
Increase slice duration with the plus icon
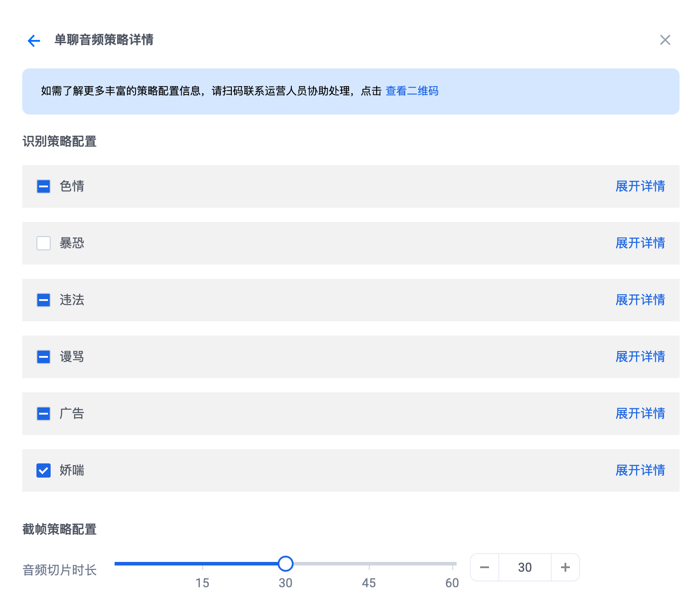[565, 567]
